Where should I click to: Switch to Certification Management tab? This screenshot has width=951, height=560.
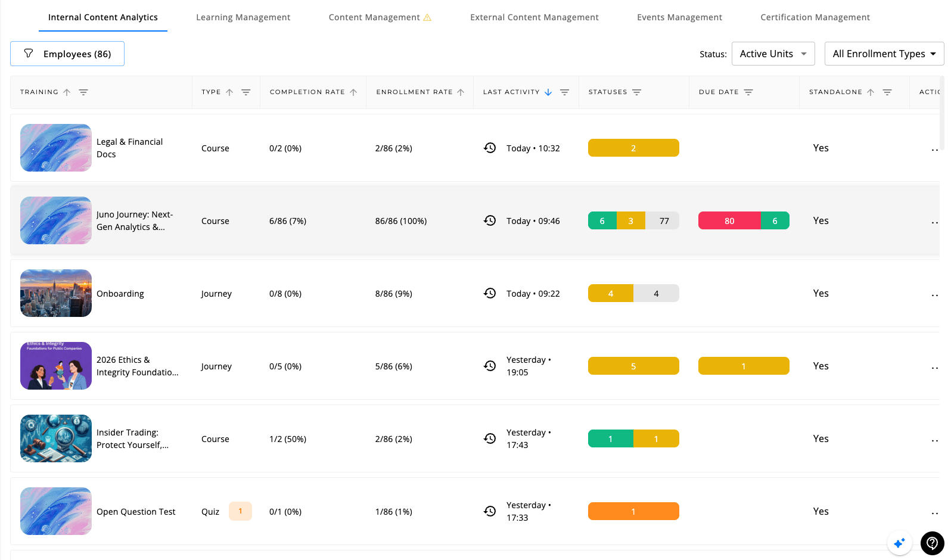815,17
